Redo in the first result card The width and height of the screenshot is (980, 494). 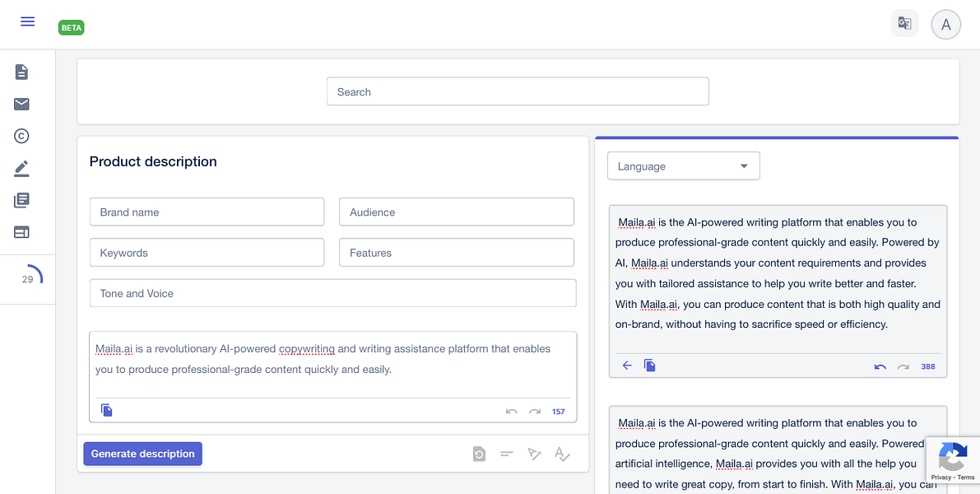tap(903, 366)
